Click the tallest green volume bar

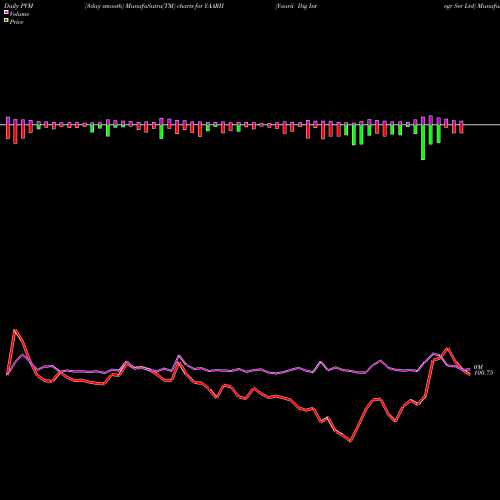pos(423,142)
